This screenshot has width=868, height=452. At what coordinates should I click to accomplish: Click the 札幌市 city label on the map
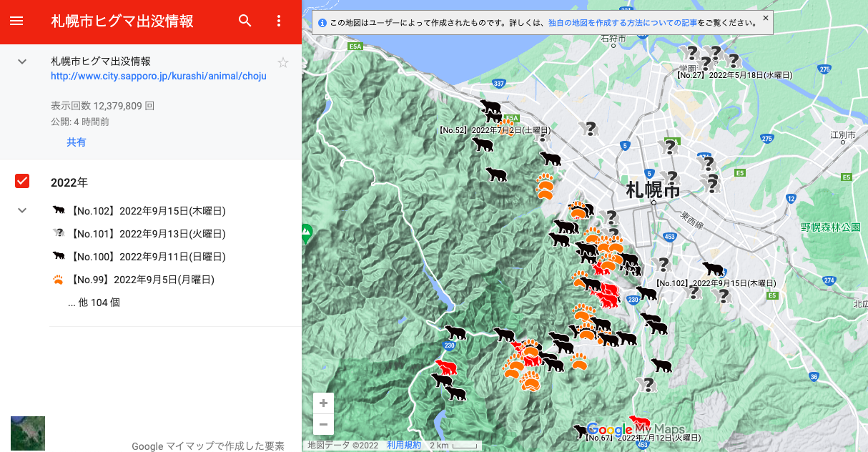[653, 191]
